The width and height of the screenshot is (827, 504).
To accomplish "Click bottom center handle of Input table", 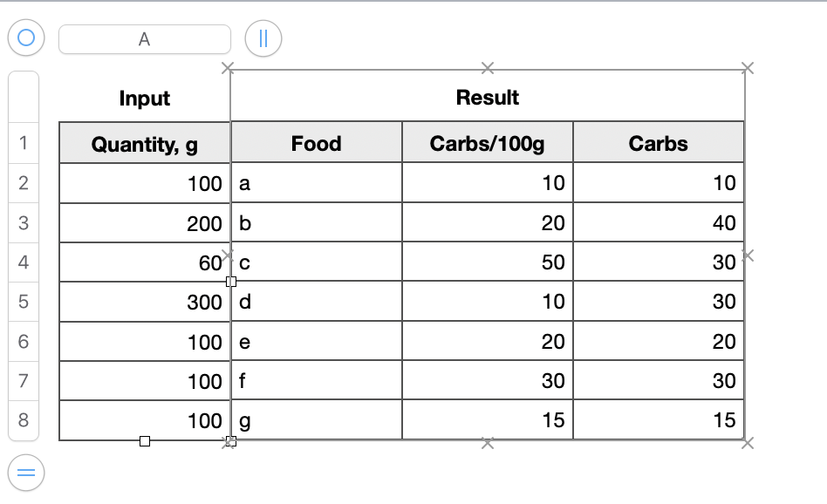I will pos(145,441).
